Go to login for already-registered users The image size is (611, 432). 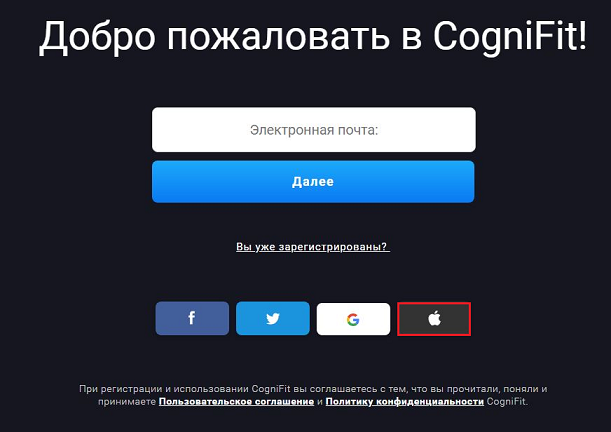click(x=313, y=247)
